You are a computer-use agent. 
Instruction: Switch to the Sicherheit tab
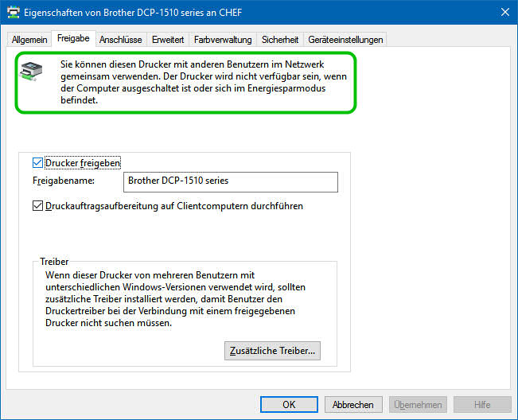[x=280, y=39]
